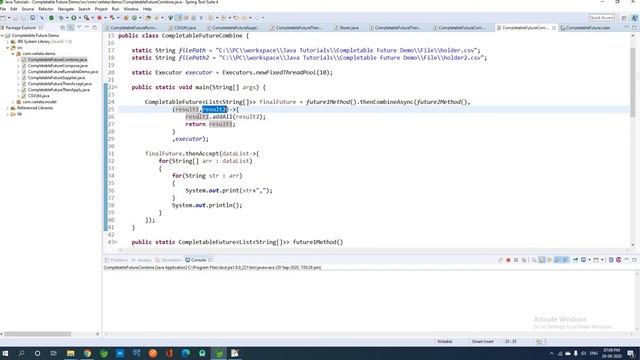
Task: Switch to the CompletableFuture.class editor tab
Action: coord(588,28)
